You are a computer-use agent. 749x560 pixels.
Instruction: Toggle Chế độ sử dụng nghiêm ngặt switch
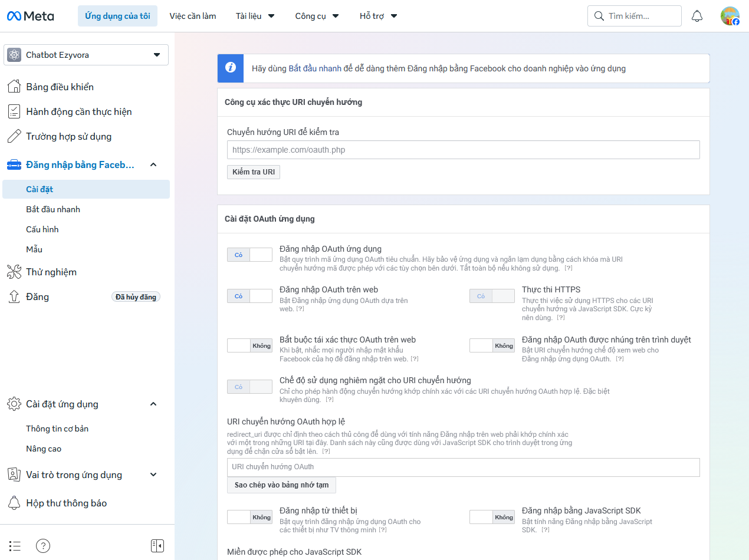tap(249, 387)
